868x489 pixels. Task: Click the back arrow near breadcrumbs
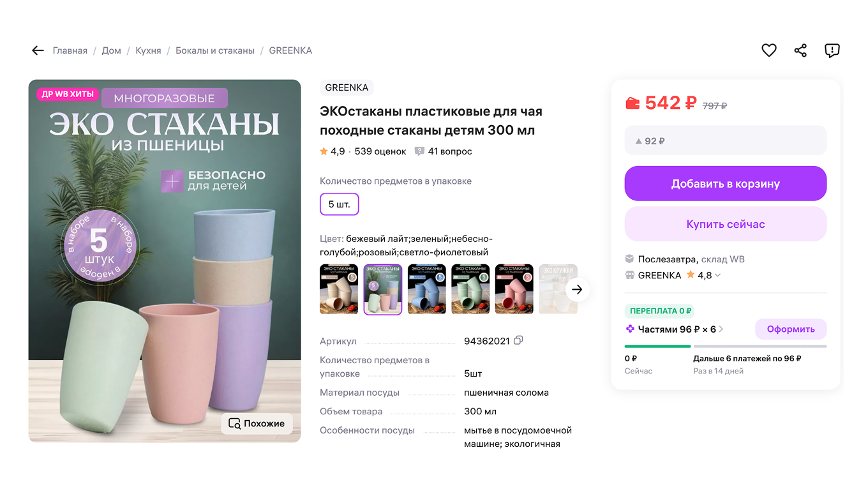tap(37, 50)
